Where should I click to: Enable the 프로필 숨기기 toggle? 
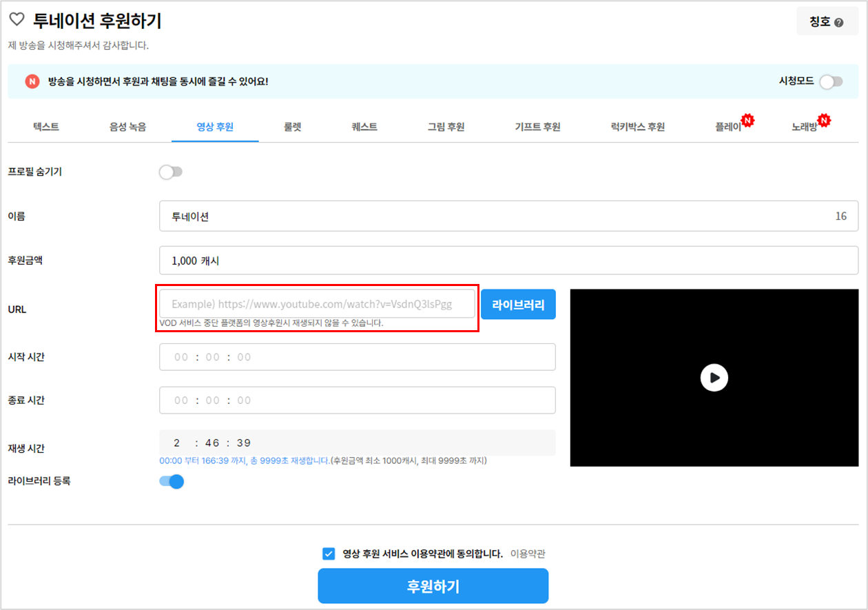170,172
